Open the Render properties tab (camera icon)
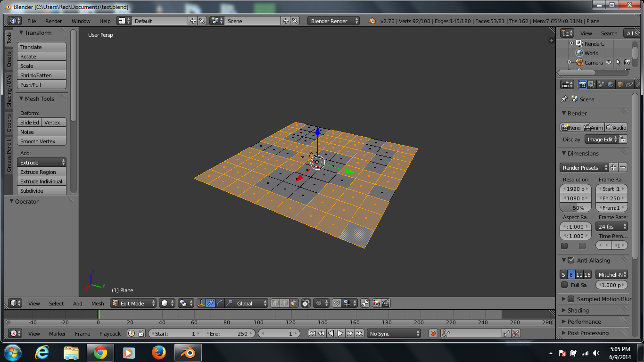The height and width of the screenshot is (362, 644). point(583,84)
